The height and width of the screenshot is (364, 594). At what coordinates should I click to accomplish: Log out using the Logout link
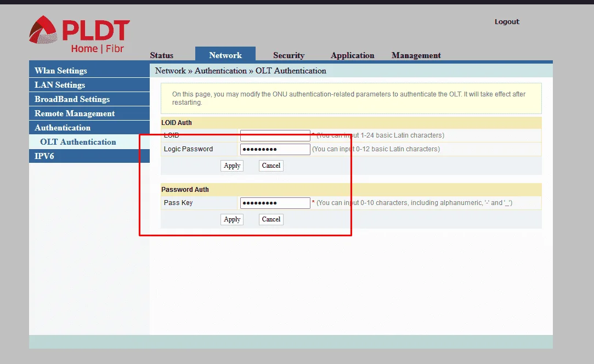coord(506,21)
